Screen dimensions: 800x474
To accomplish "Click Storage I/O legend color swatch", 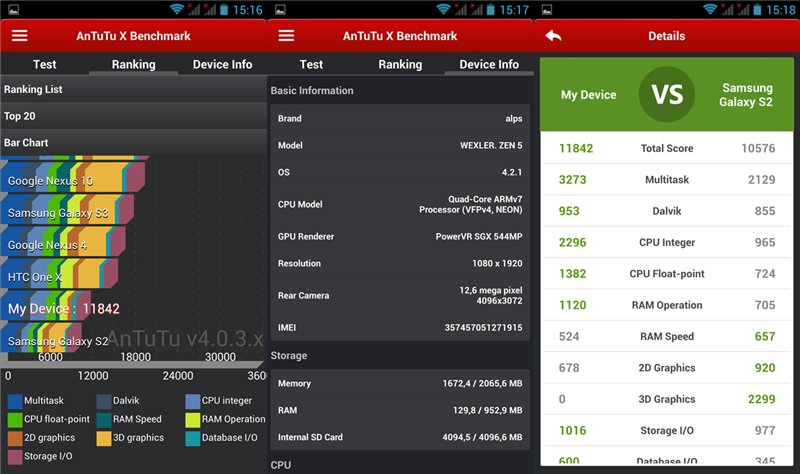I will point(15,457).
